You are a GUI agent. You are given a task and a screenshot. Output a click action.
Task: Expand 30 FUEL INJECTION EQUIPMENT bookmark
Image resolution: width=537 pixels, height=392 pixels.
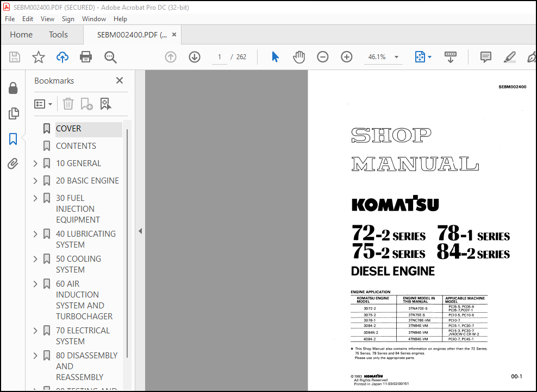35,198
